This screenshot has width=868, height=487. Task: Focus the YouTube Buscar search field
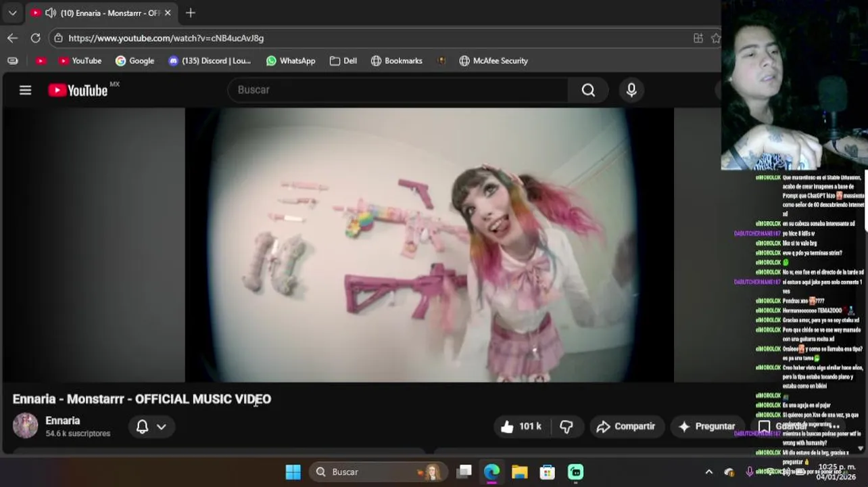pyautogui.click(x=399, y=90)
